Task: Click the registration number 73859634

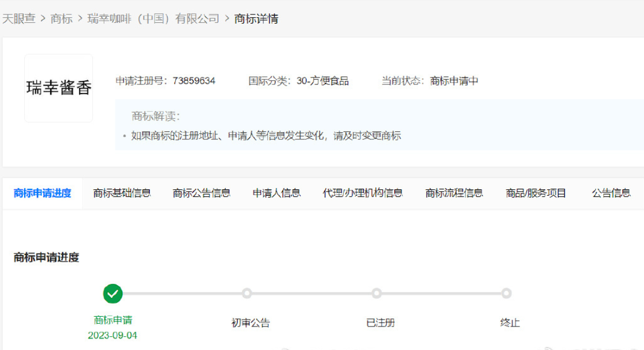Action: tap(194, 81)
